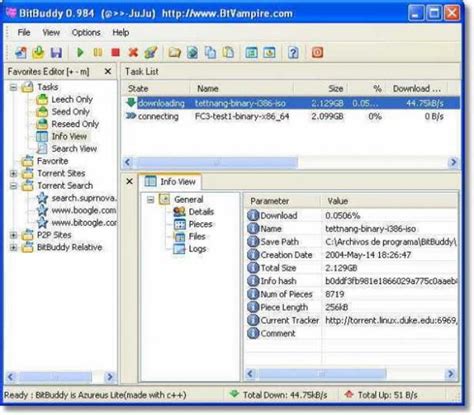Click the Current Tracker parameter row
This screenshot has width=474, height=415.
click(352, 320)
